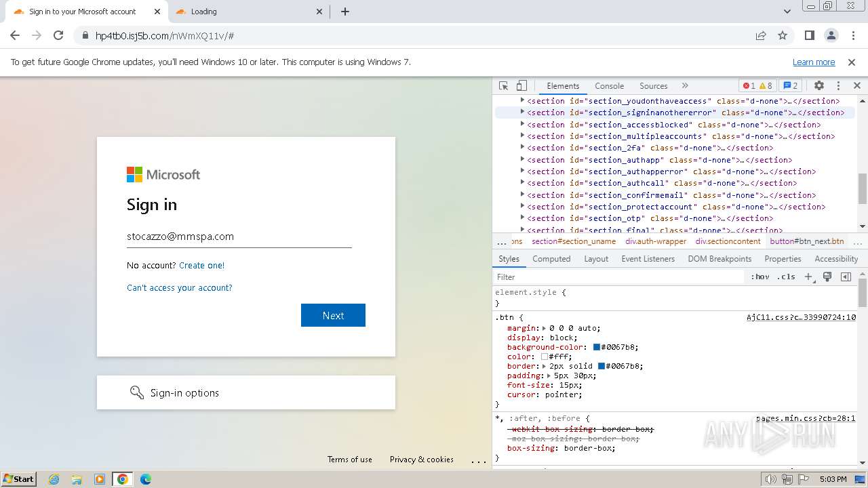
Task: Dismiss the Chrome update notification bar
Action: (852, 62)
